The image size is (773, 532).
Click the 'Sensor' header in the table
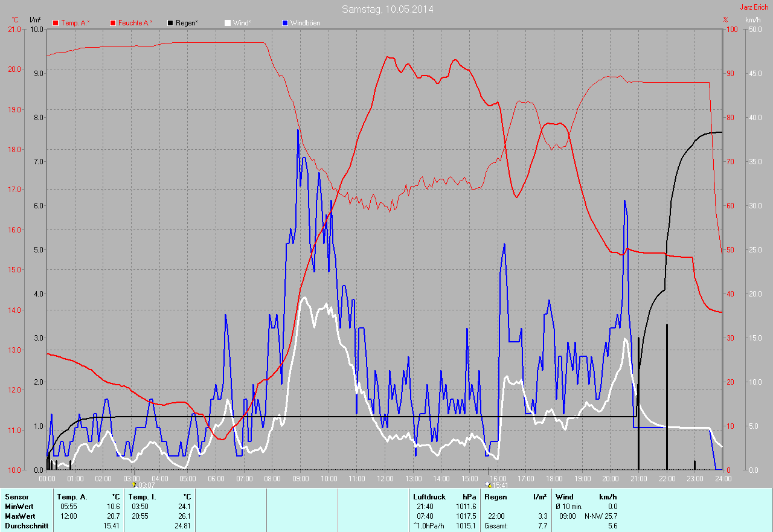(x=16, y=496)
